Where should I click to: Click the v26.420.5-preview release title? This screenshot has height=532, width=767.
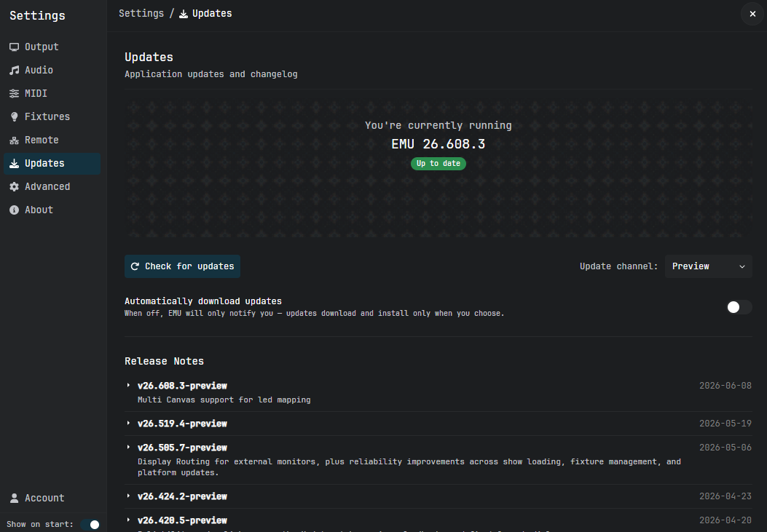pyautogui.click(x=182, y=520)
